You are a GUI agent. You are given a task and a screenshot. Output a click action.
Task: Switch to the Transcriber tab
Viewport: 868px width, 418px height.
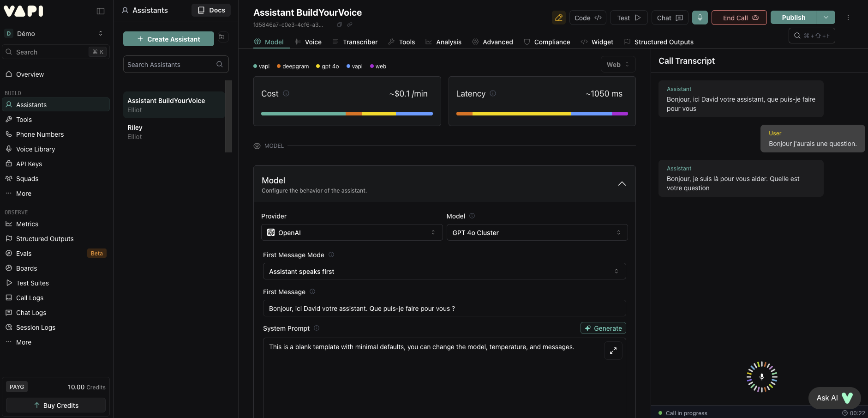tap(355, 42)
